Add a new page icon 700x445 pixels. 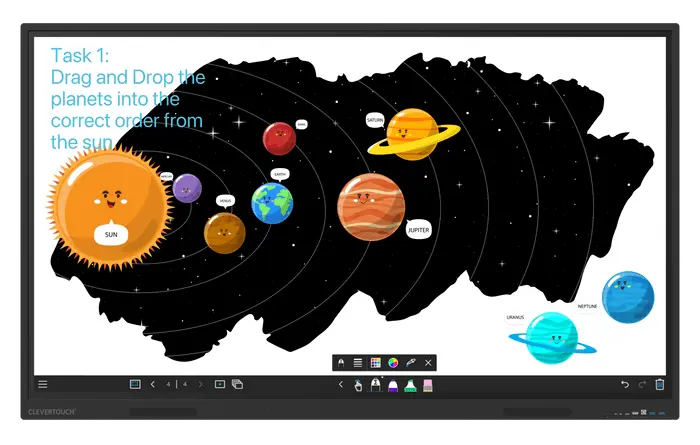click(220, 384)
